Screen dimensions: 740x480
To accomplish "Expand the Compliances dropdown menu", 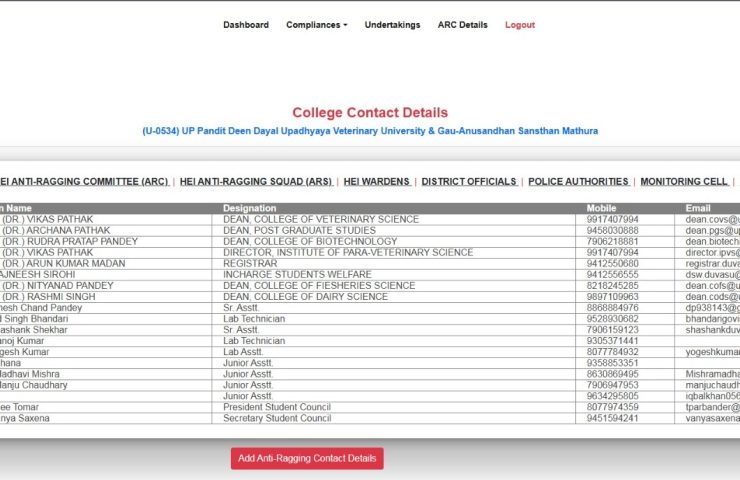I will click(316, 25).
